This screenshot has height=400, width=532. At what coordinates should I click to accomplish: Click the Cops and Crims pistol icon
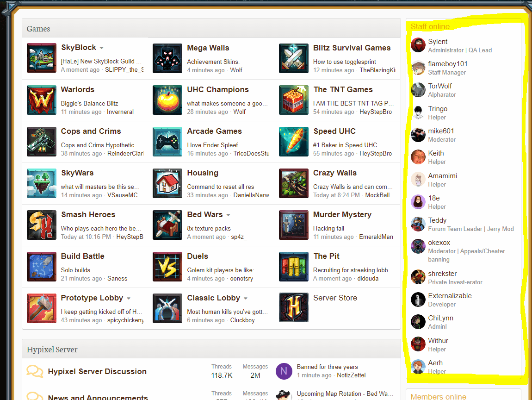41,142
